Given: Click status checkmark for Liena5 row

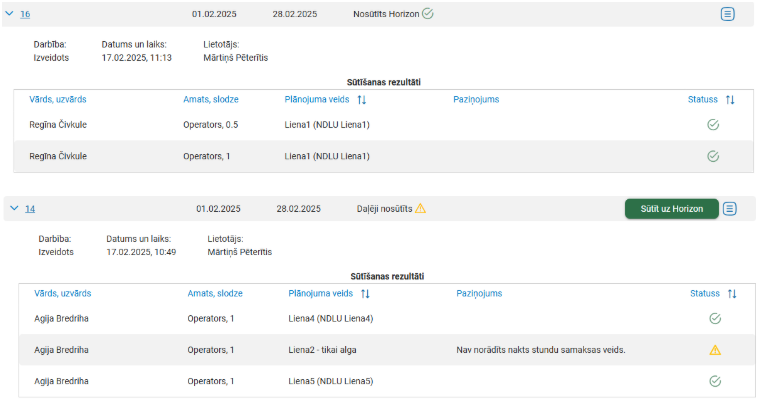Looking at the screenshot, I should point(715,381).
